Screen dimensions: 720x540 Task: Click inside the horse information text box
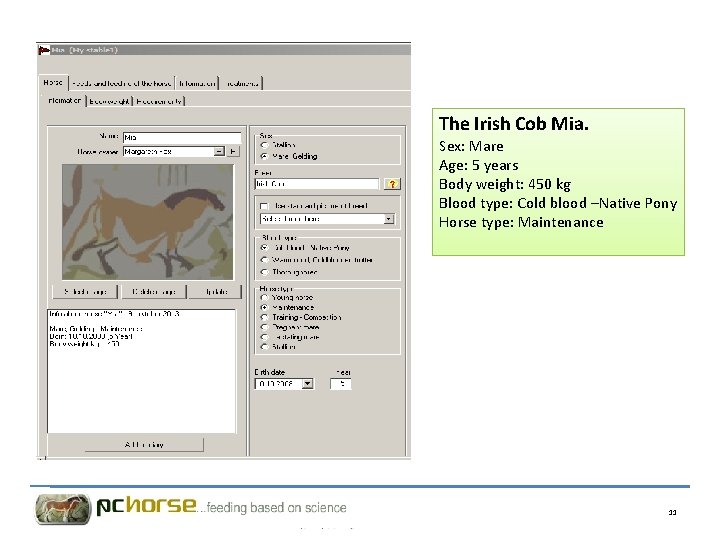point(141,371)
